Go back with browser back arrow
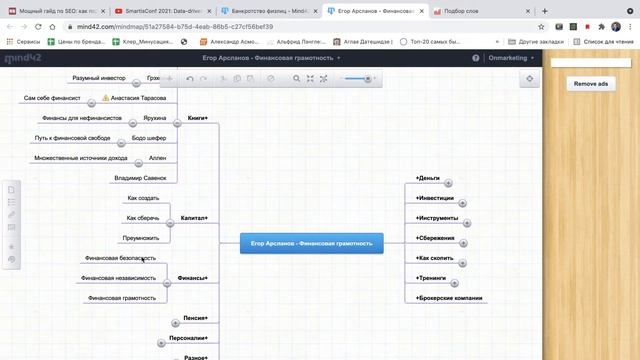Screen dimensions: 640x360 pyautogui.click(x=10, y=27)
